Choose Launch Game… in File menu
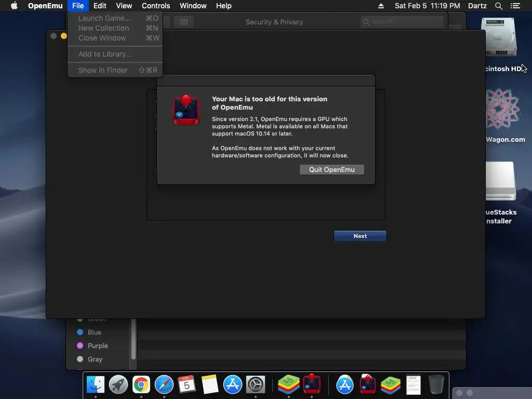The width and height of the screenshot is (532, 399). [115, 18]
